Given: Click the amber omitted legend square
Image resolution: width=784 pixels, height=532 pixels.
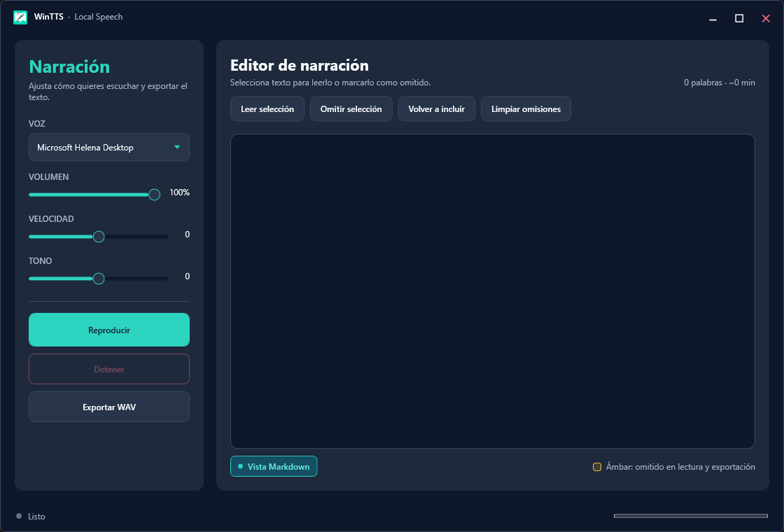Looking at the screenshot, I should pos(597,467).
